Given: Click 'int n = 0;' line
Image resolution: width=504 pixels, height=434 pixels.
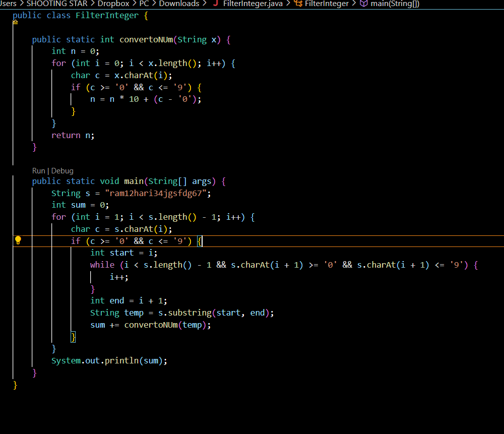Looking at the screenshot, I should pos(76,51).
